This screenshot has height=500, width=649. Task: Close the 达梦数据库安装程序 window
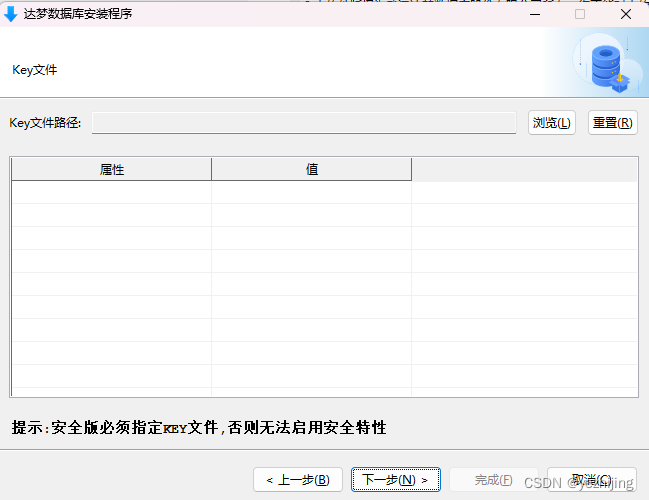[626, 14]
